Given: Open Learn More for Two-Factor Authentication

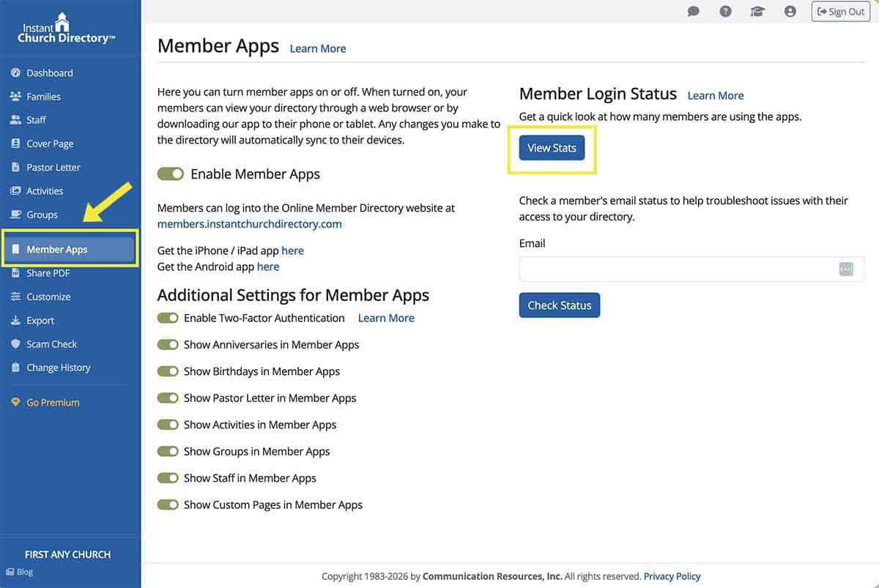Looking at the screenshot, I should click(x=386, y=318).
